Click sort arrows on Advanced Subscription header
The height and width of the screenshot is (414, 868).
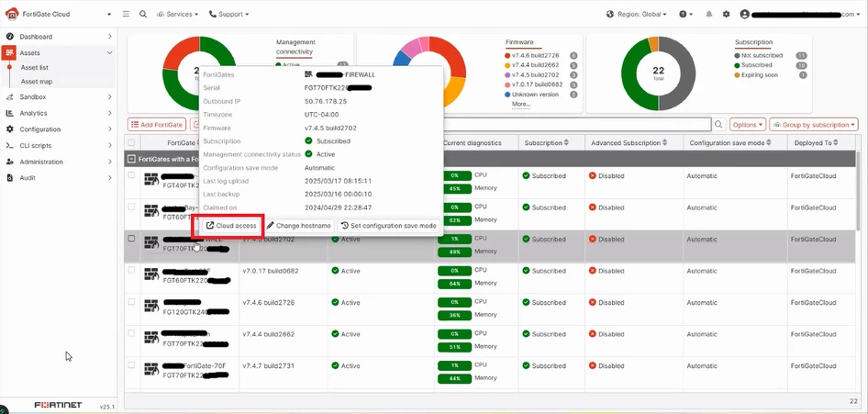click(x=665, y=143)
